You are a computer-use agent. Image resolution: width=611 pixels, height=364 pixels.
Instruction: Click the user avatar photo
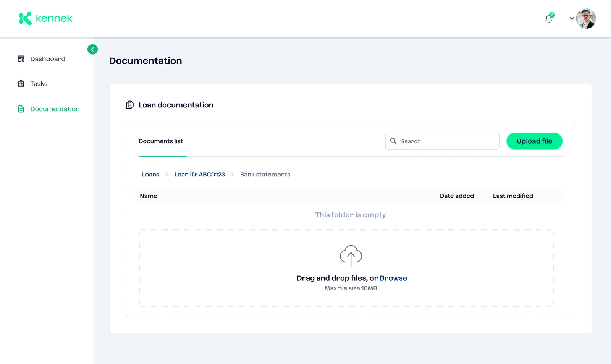tap(586, 18)
